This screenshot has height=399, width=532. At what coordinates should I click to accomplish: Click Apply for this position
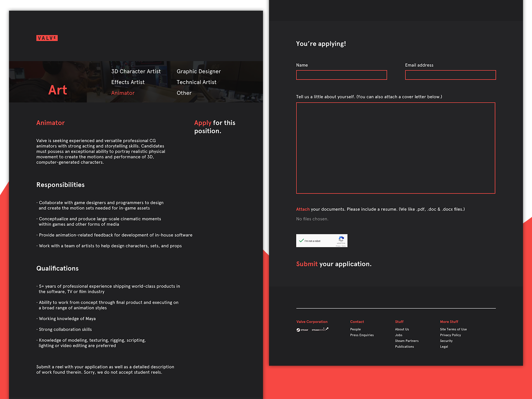click(x=203, y=123)
